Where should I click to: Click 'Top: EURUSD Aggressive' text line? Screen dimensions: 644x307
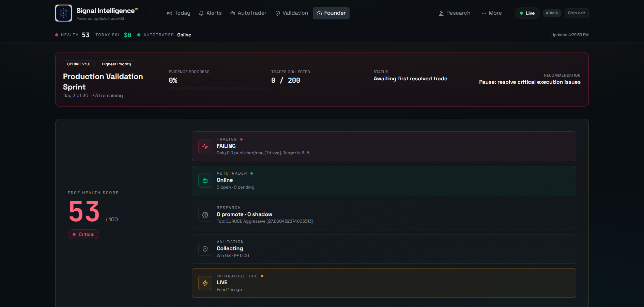[x=265, y=221]
